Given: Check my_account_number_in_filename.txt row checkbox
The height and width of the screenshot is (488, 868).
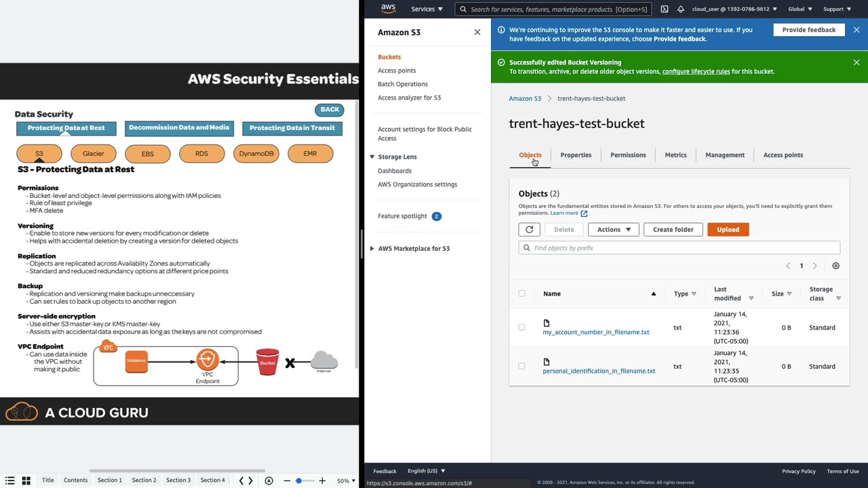Looking at the screenshot, I should (521, 327).
